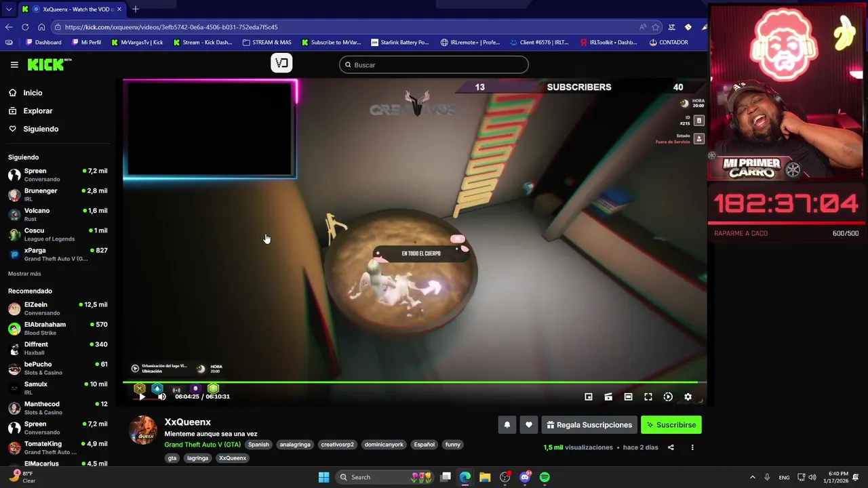Viewport: 868px width, 488px height.
Task: Open XxQueenx channel avatar
Action: click(143, 430)
